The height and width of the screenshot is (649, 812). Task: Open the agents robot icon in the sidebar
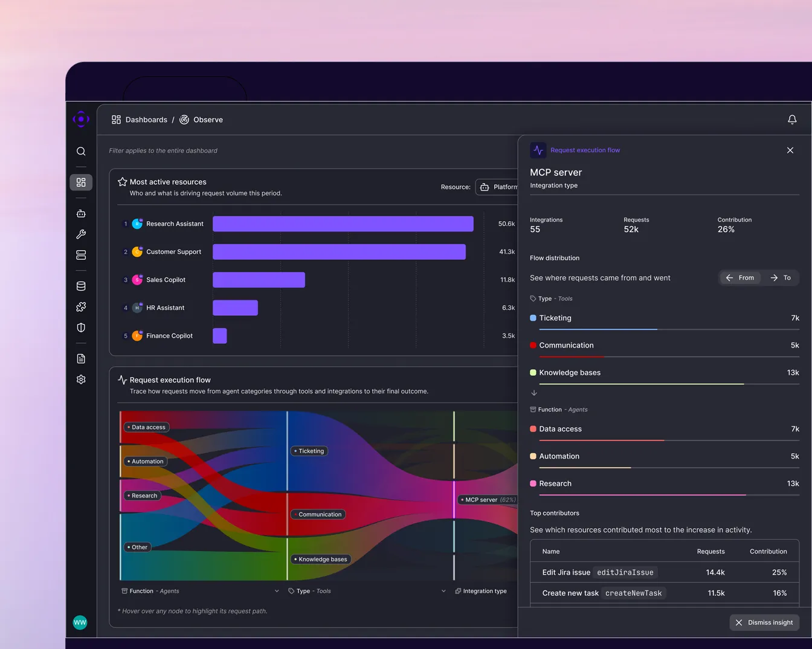click(x=81, y=213)
